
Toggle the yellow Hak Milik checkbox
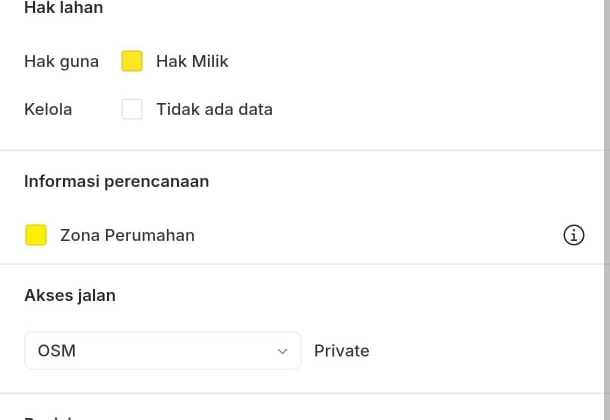click(x=132, y=61)
